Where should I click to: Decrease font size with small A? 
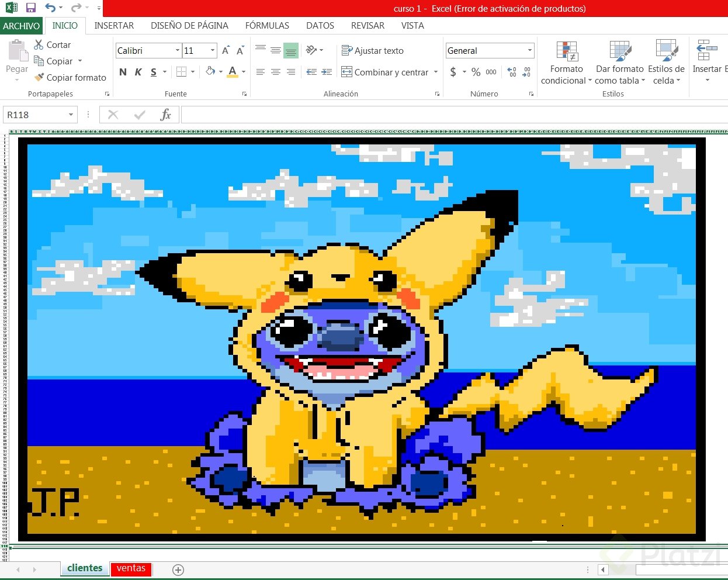coord(240,51)
